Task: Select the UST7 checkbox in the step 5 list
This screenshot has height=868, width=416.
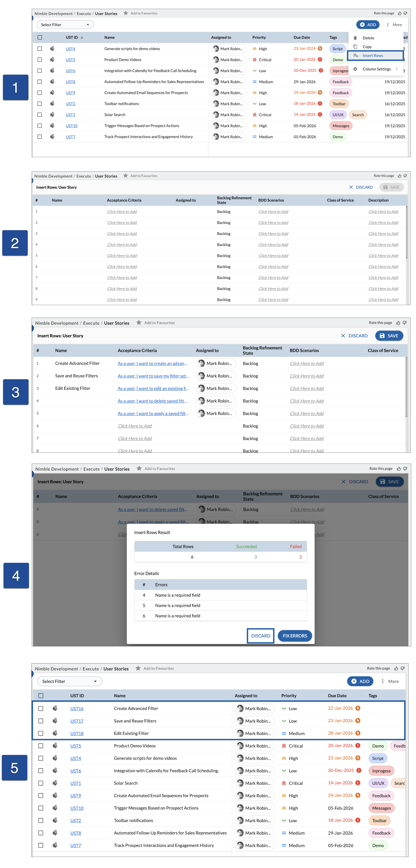Action: pos(41,845)
